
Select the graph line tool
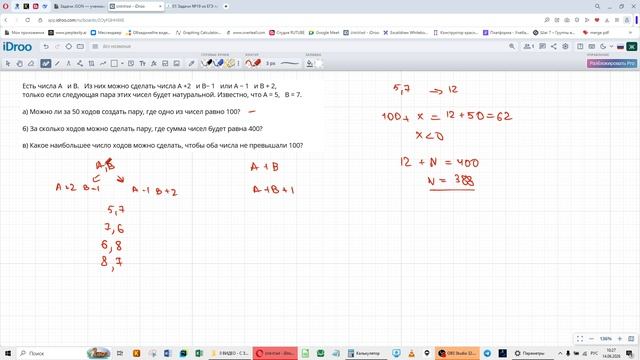(x=103, y=63)
